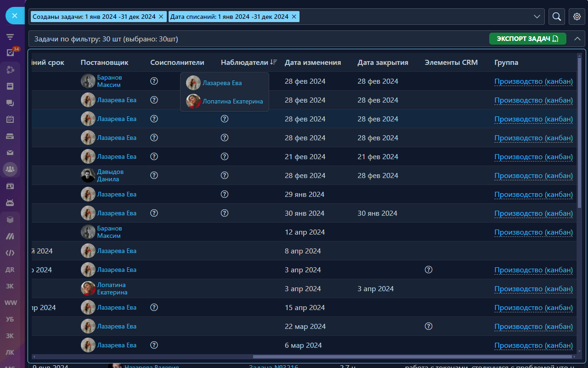Open 'Производство (канбан)' in the 21 фев 2024 row
The image size is (588, 368).
(533, 157)
